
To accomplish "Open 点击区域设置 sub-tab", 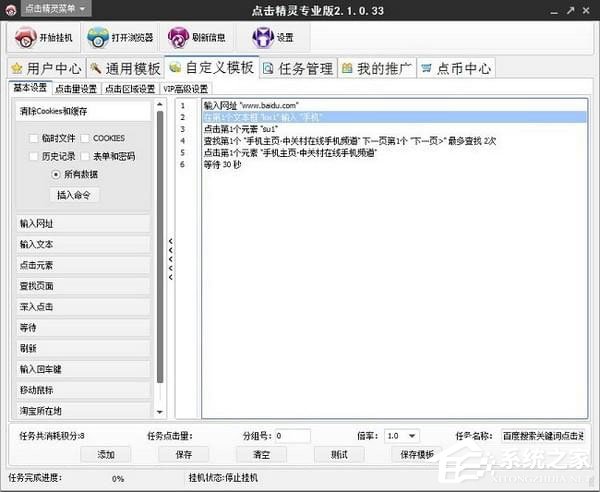I will point(130,89).
